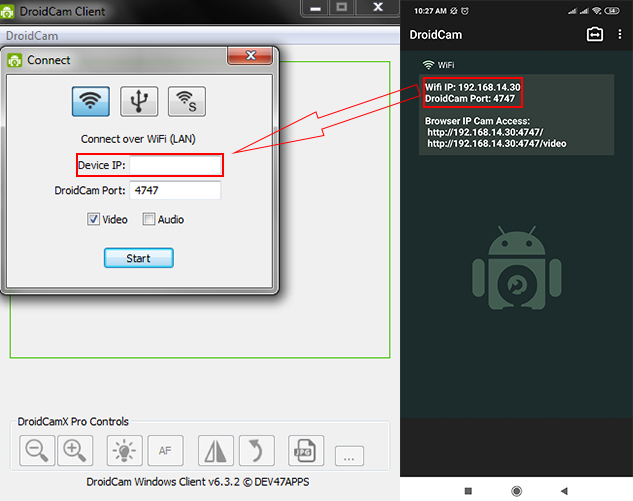Click the Start button
The width and height of the screenshot is (633, 501).
coord(138,258)
